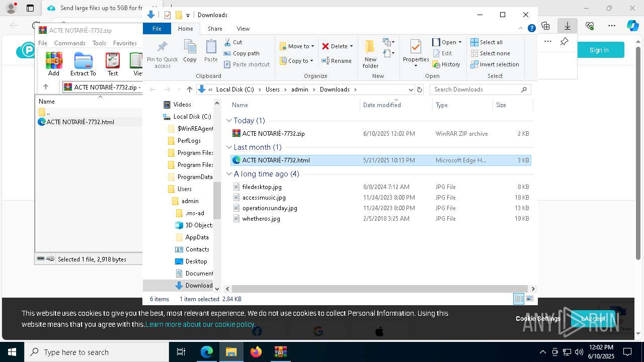
Task: Open Properties of selected file
Action: click(416, 54)
